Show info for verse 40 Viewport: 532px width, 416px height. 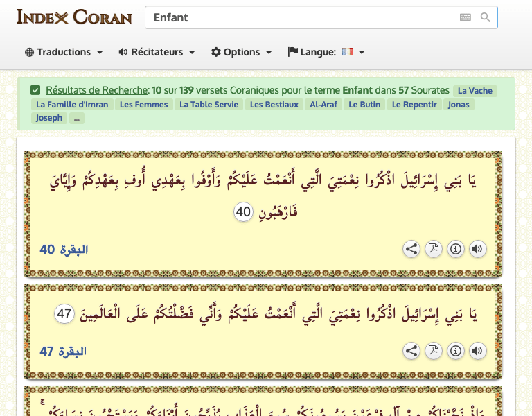455,250
